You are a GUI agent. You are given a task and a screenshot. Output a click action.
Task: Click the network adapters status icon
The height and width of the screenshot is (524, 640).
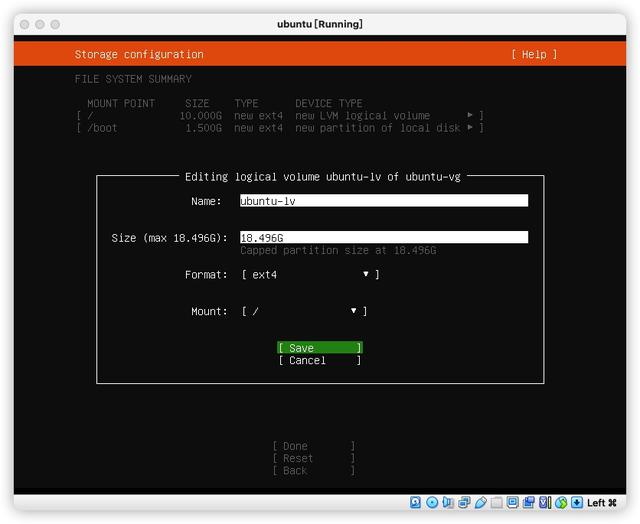point(464,502)
